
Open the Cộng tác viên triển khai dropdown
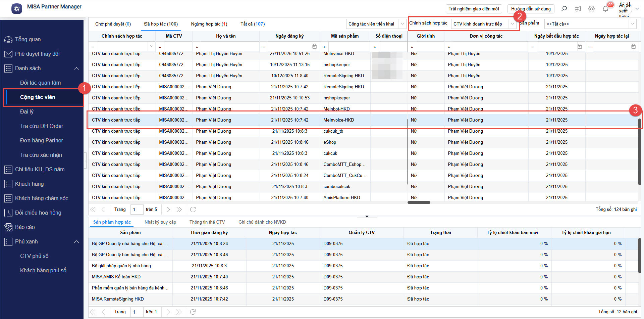(402, 24)
